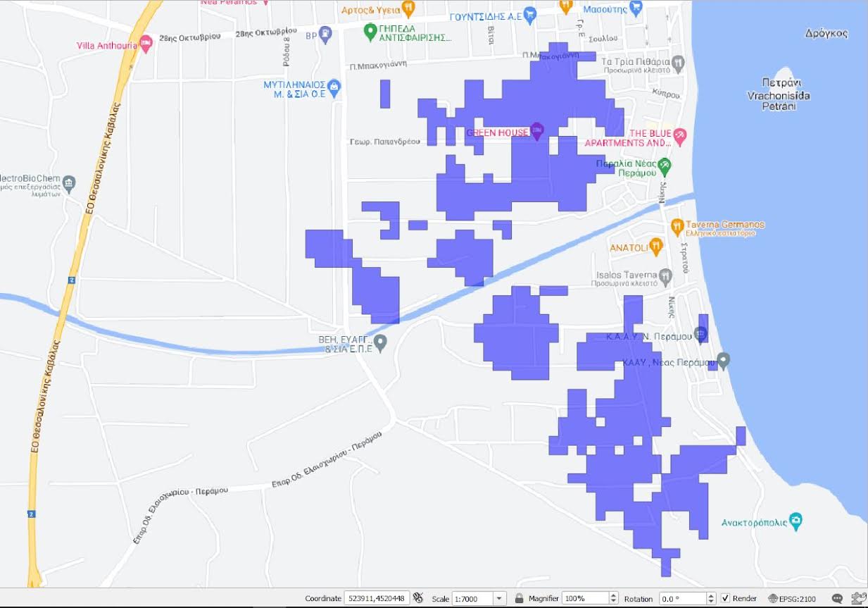
Task: Click the scale lock icon
Action: [520, 598]
